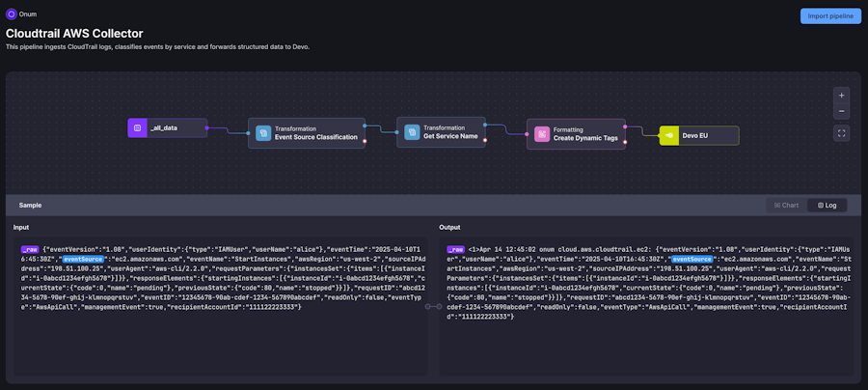
Task: Click Event Source Classification node icon
Action: 263,133
